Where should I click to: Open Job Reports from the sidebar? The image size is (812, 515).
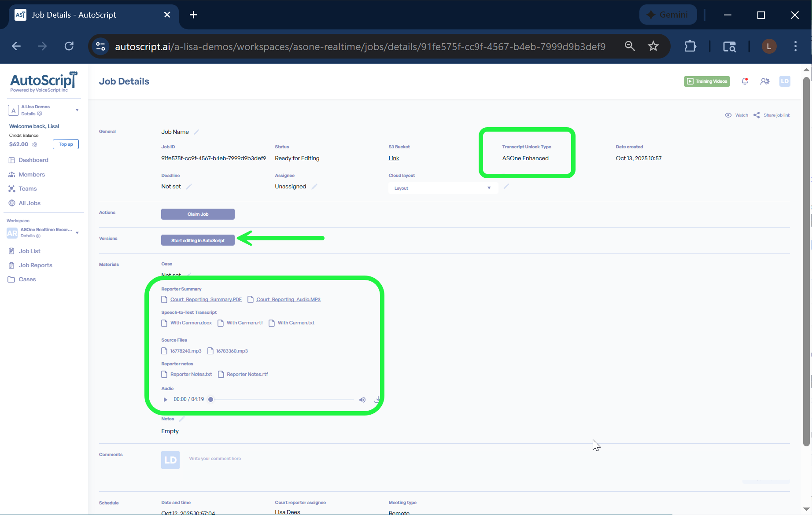(x=35, y=265)
